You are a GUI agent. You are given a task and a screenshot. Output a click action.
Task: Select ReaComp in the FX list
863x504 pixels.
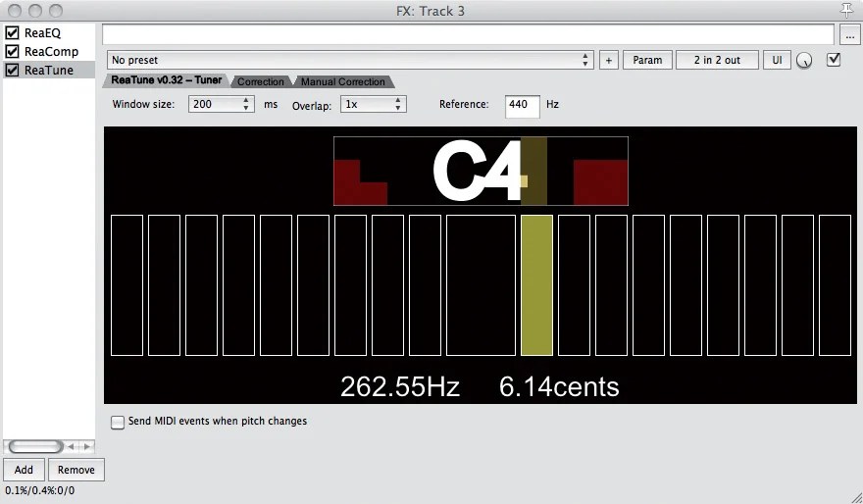pyautogui.click(x=51, y=52)
